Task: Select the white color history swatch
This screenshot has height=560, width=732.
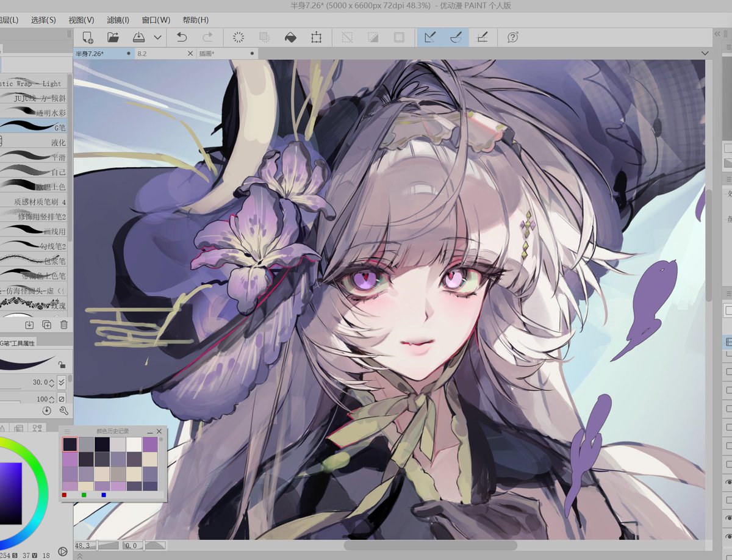Action: pos(134,444)
